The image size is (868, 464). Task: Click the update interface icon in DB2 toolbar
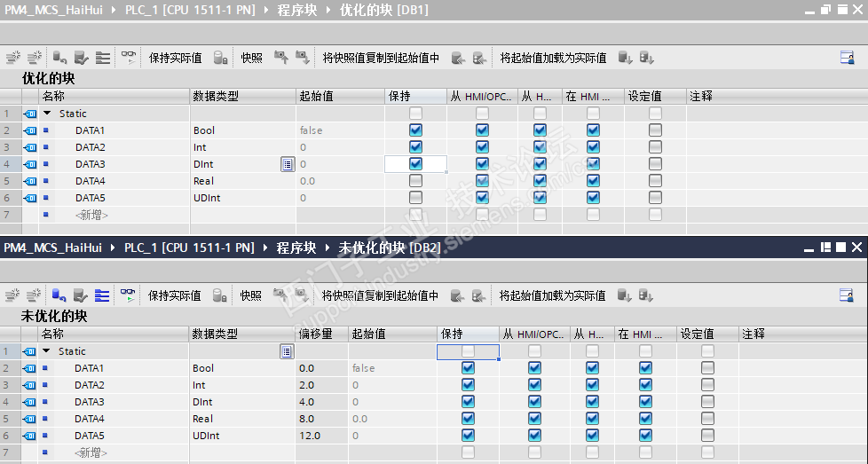(80, 295)
